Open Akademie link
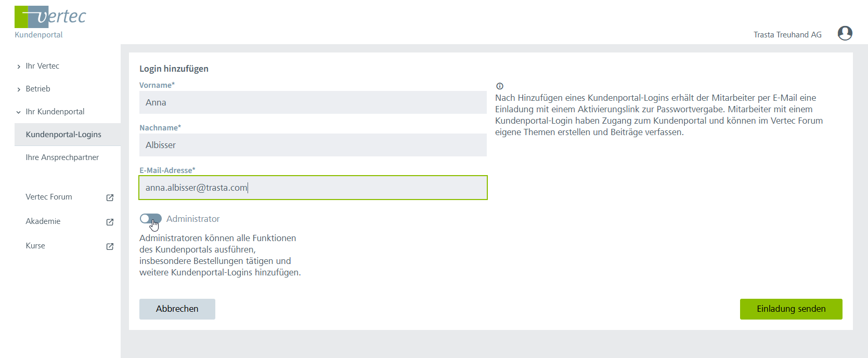 (43, 221)
